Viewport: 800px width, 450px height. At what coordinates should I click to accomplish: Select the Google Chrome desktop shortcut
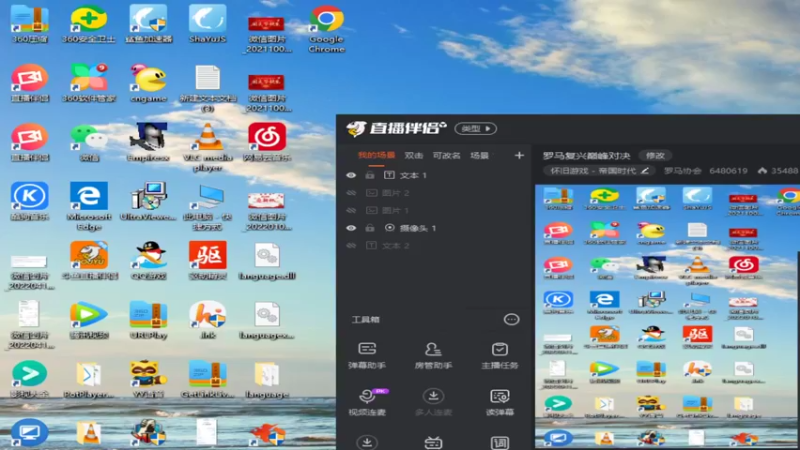(x=327, y=29)
